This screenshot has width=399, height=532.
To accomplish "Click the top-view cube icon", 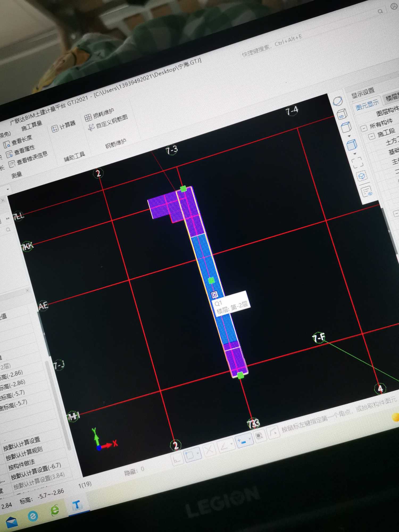I will 346,127.
